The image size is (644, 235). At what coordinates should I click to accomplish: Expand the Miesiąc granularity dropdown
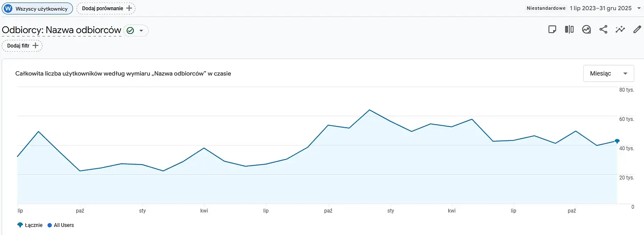(x=609, y=73)
